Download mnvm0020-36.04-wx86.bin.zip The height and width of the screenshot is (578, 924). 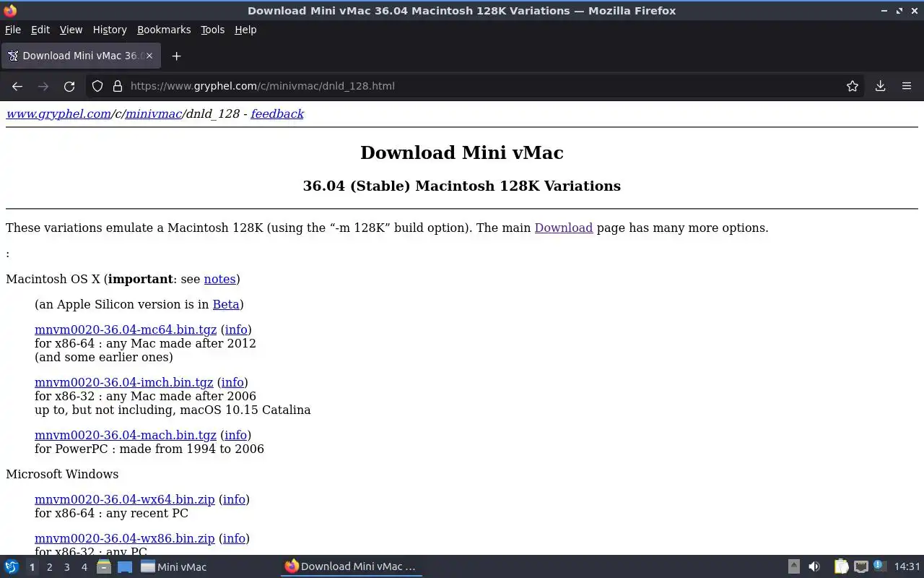[125, 538]
